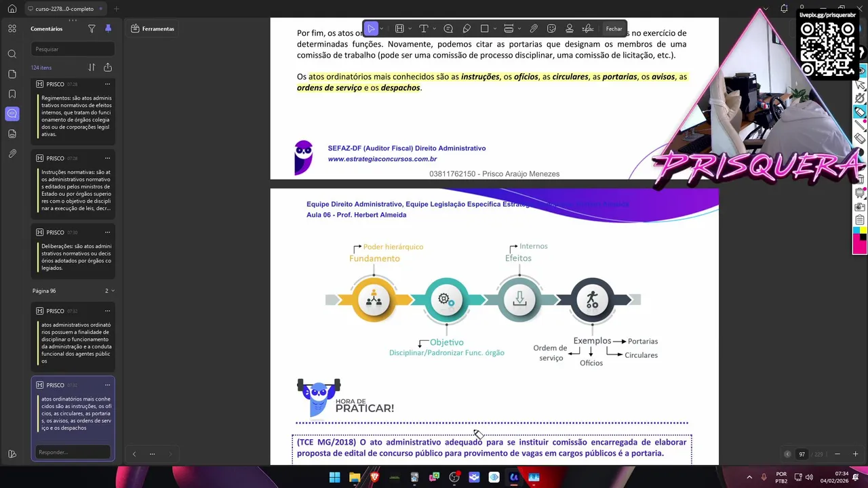Open the search panel in sidebar
This screenshot has width=868, height=488.
click(12, 54)
